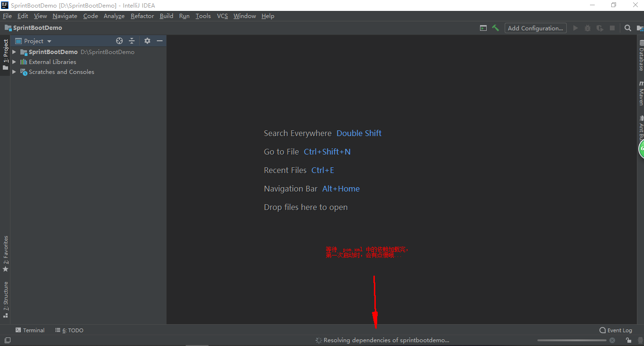Open the View menu
This screenshot has height=346, width=644.
[x=40, y=16]
